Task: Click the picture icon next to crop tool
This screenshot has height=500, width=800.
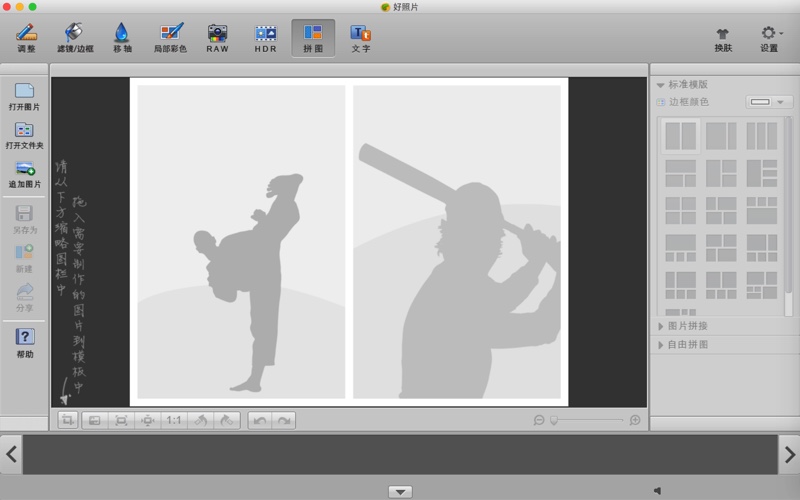Action: [x=95, y=420]
